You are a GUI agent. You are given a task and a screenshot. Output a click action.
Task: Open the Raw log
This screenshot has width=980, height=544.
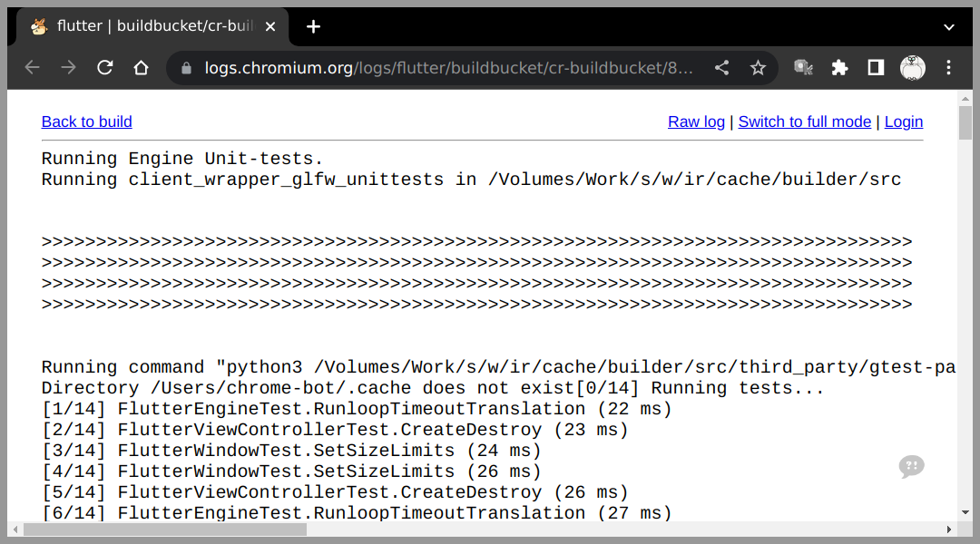click(696, 121)
